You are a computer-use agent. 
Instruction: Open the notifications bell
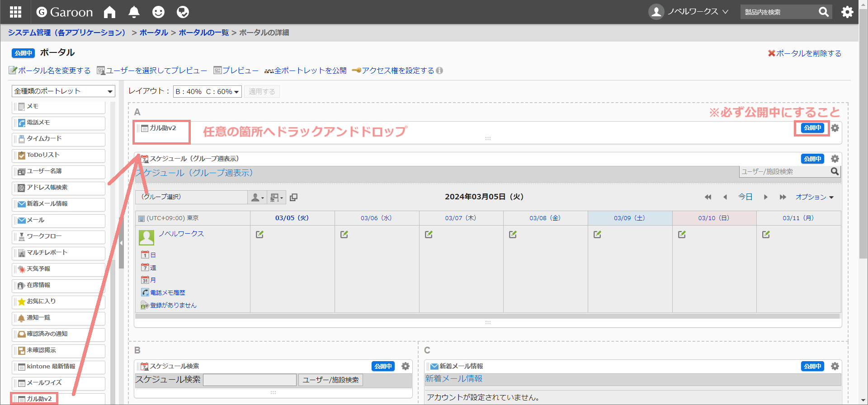pyautogui.click(x=134, y=12)
